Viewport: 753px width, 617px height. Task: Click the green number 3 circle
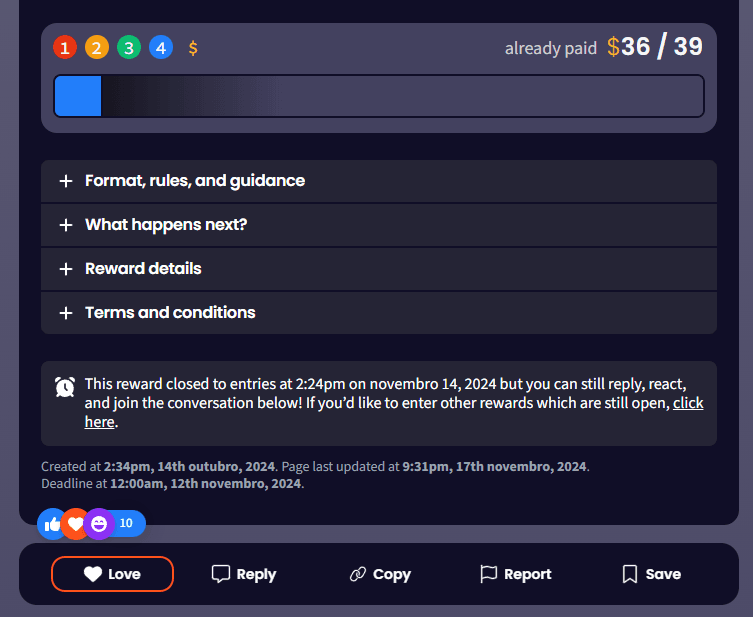[x=129, y=47]
